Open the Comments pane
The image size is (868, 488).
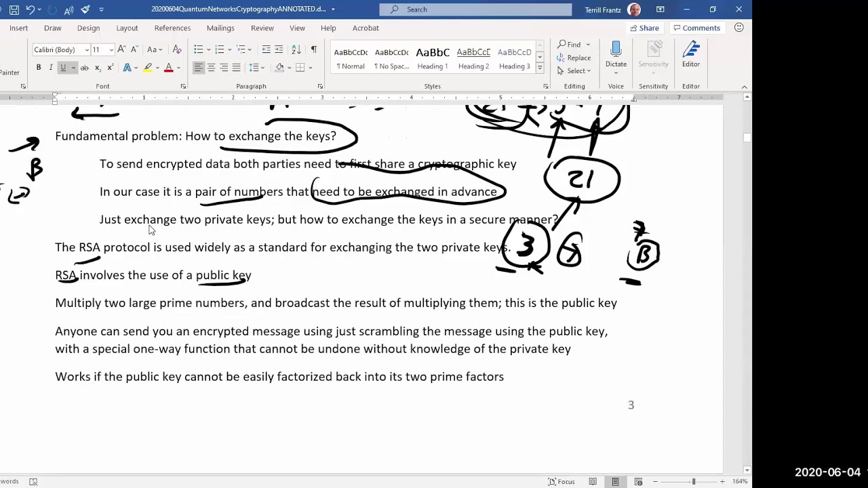point(696,28)
